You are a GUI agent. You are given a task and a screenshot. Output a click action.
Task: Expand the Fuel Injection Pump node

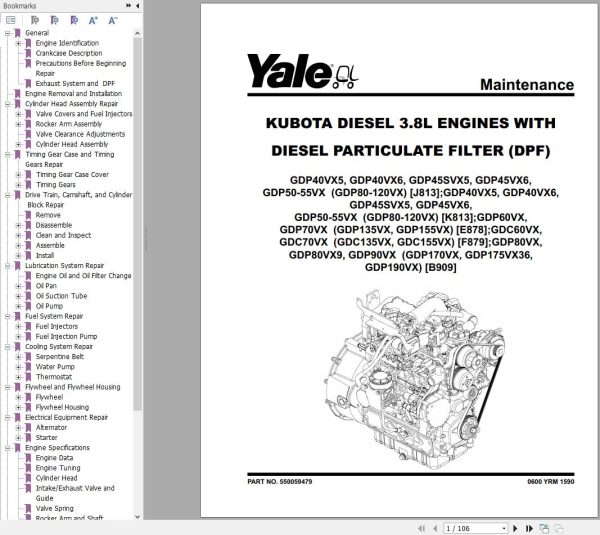tap(18, 336)
